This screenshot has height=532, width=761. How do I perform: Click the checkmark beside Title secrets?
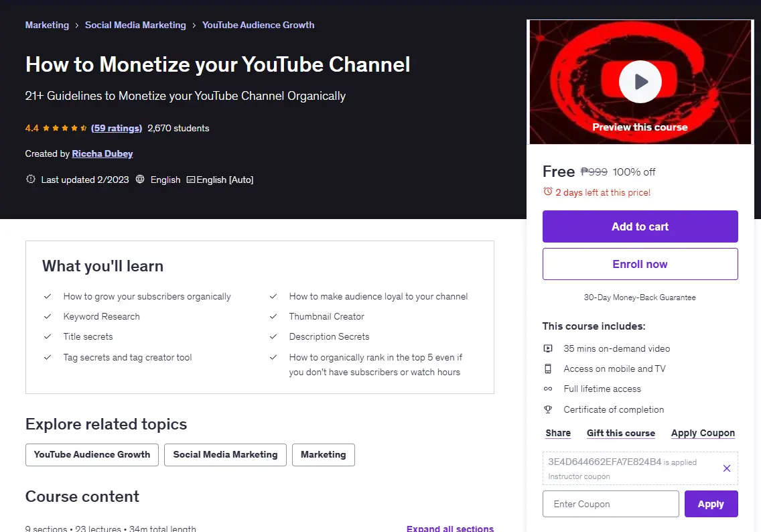pyautogui.click(x=48, y=336)
